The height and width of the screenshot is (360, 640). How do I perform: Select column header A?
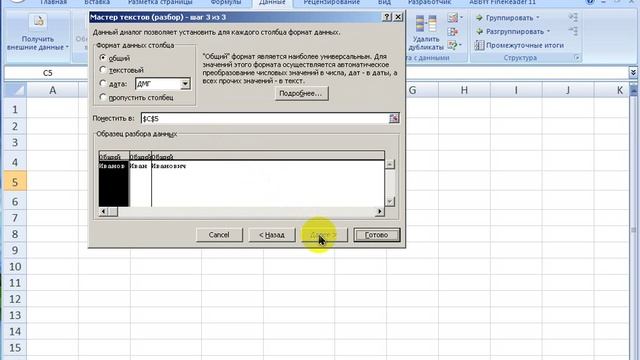pos(53,90)
